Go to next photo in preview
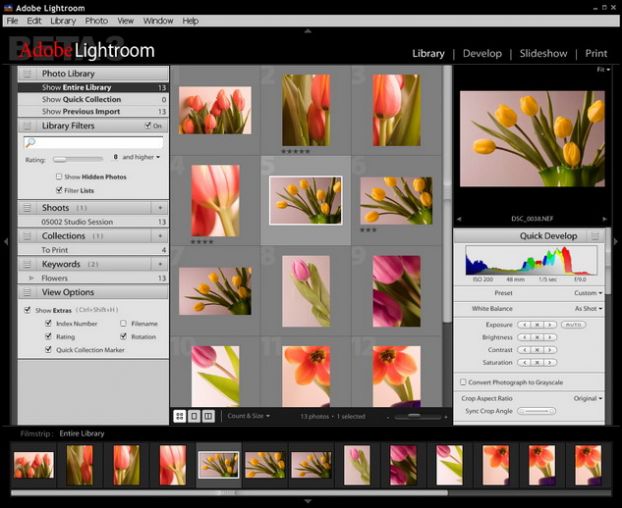The image size is (622, 508). point(604,219)
